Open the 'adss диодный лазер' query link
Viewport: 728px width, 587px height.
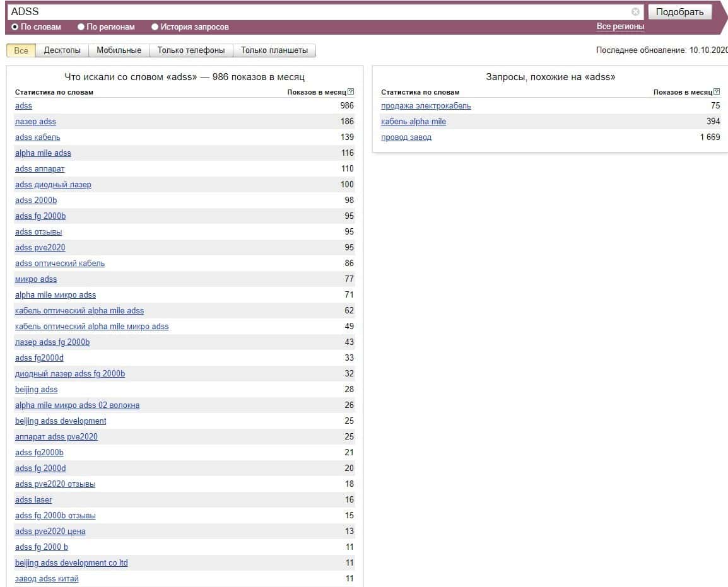coord(53,185)
